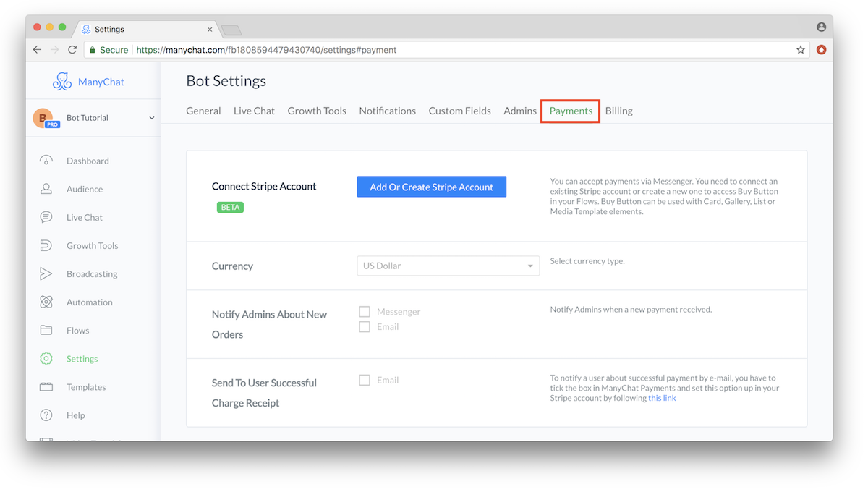This screenshot has width=868, height=492.
Task: Click the browser address bar URL
Action: [x=266, y=50]
